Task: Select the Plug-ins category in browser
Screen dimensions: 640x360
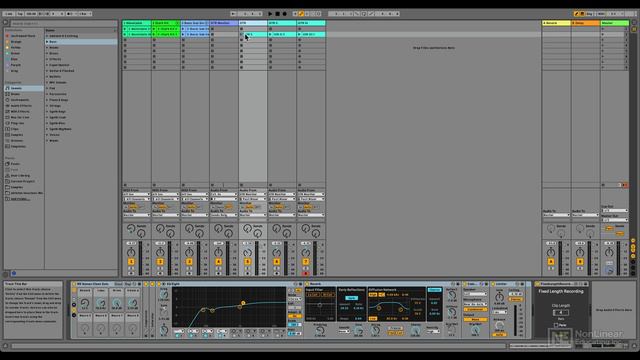Action: click(x=24, y=123)
